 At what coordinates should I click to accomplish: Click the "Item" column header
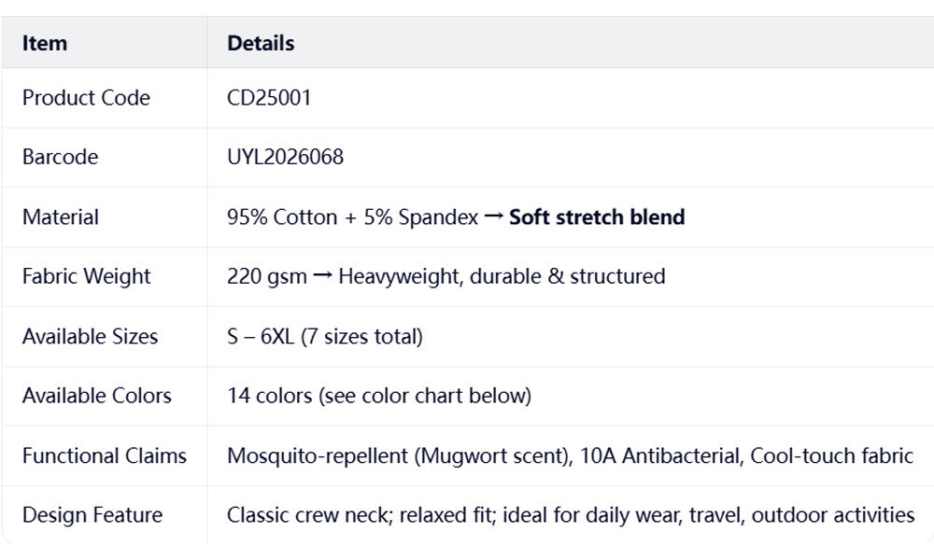pos(45,43)
